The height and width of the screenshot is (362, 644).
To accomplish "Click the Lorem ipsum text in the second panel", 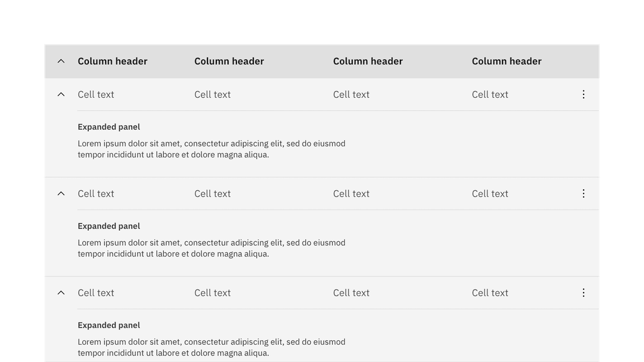I will tap(211, 248).
